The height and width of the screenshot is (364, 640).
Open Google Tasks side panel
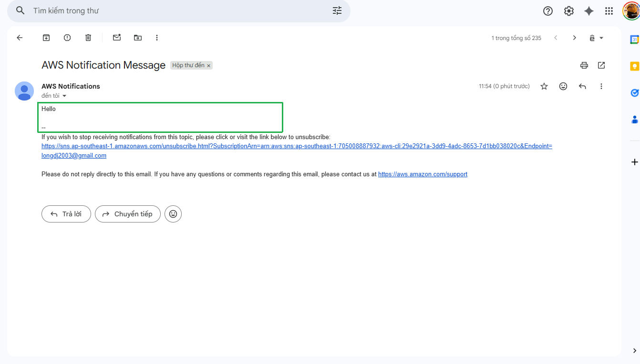click(634, 93)
